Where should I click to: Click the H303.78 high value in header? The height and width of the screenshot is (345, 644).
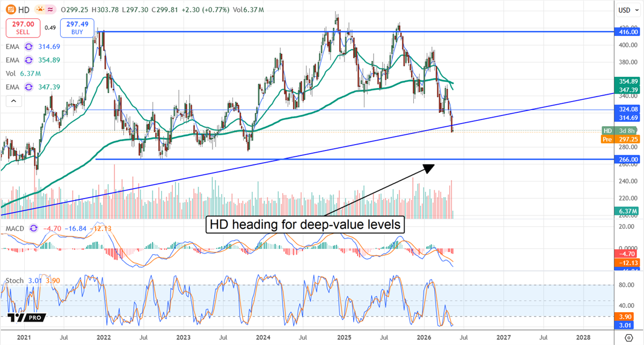[104, 10]
